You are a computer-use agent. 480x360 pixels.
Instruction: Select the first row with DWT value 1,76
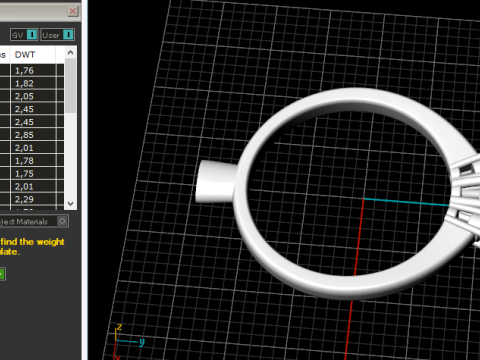point(32,71)
